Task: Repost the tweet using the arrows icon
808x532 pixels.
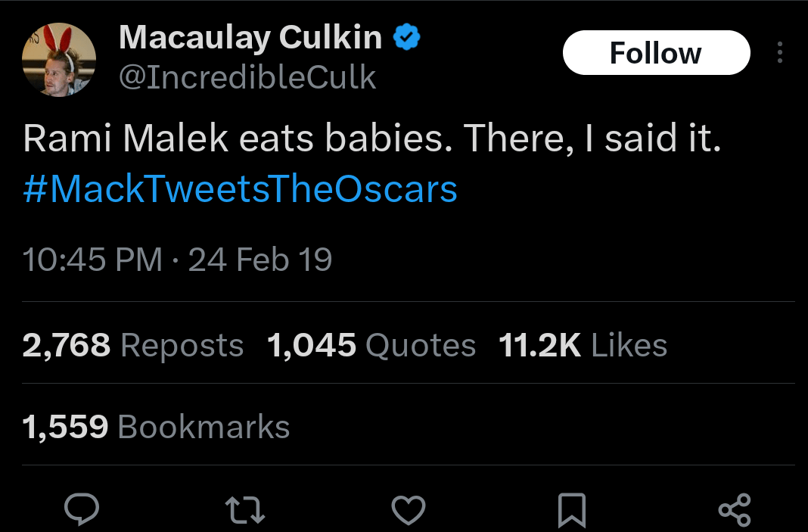Action: 247,509
